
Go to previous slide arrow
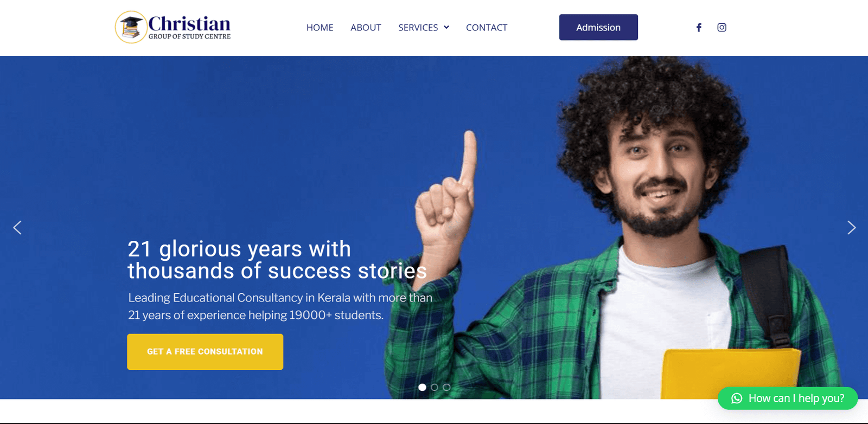[x=17, y=228]
